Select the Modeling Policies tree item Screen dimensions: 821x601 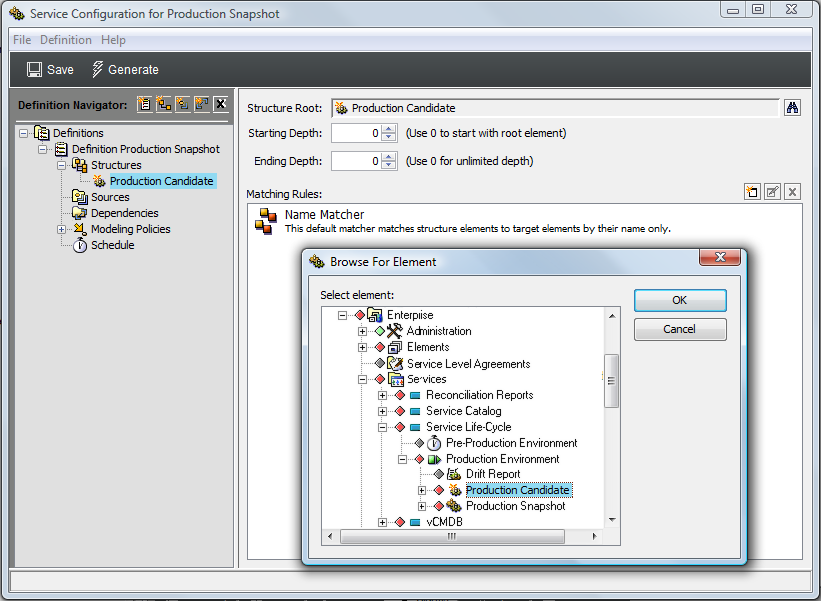pyautogui.click(x=130, y=229)
